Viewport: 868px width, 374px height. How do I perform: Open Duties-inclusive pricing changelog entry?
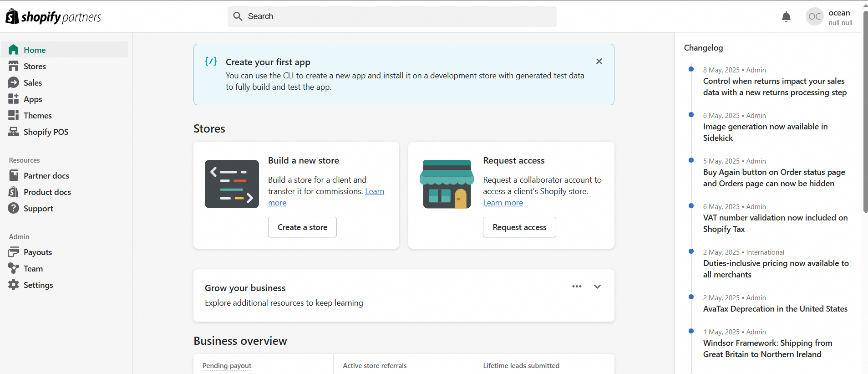[x=776, y=269]
